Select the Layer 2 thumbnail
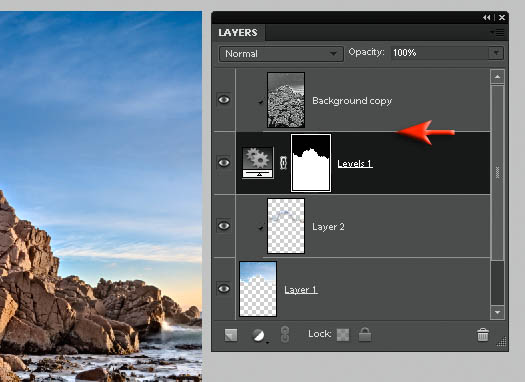525x382 pixels. click(286, 226)
